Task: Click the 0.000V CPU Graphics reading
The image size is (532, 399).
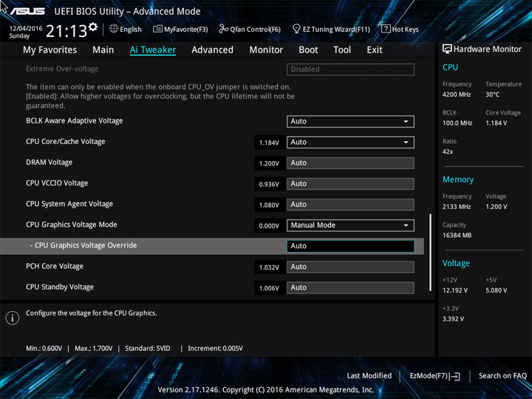Action: 269,226
